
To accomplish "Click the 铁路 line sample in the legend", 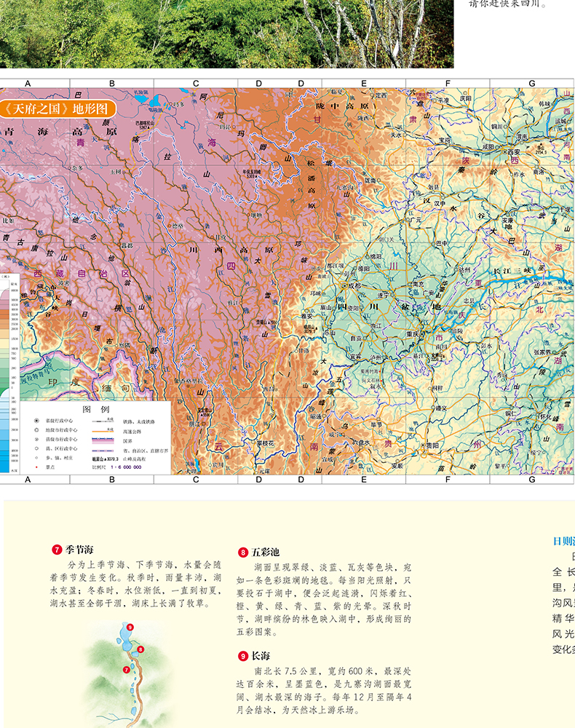I will tap(103, 421).
